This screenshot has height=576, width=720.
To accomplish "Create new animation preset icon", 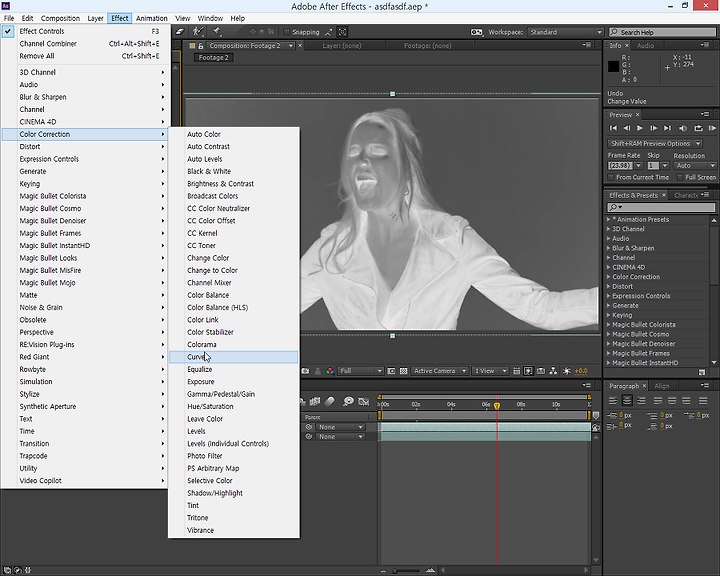I will tap(702, 372).
